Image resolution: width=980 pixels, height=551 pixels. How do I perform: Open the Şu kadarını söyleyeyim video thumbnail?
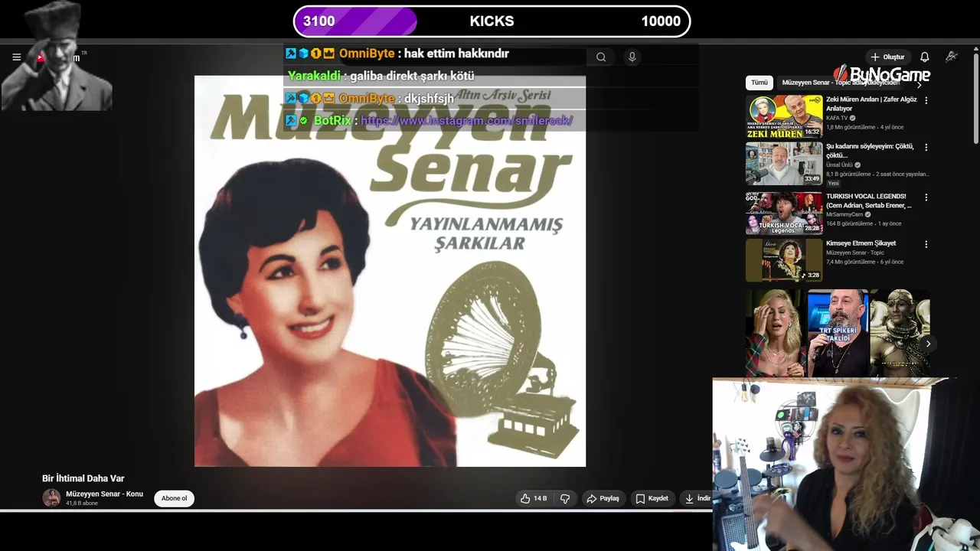(x=784, y=163)
